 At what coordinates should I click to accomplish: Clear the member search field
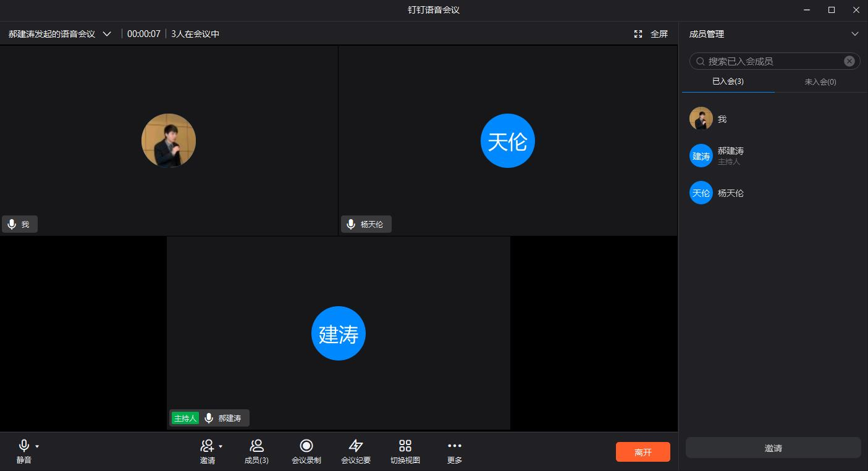849,61
